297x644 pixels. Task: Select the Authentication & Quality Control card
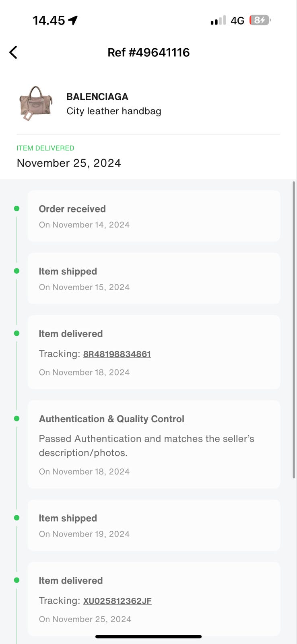point(154,444)
